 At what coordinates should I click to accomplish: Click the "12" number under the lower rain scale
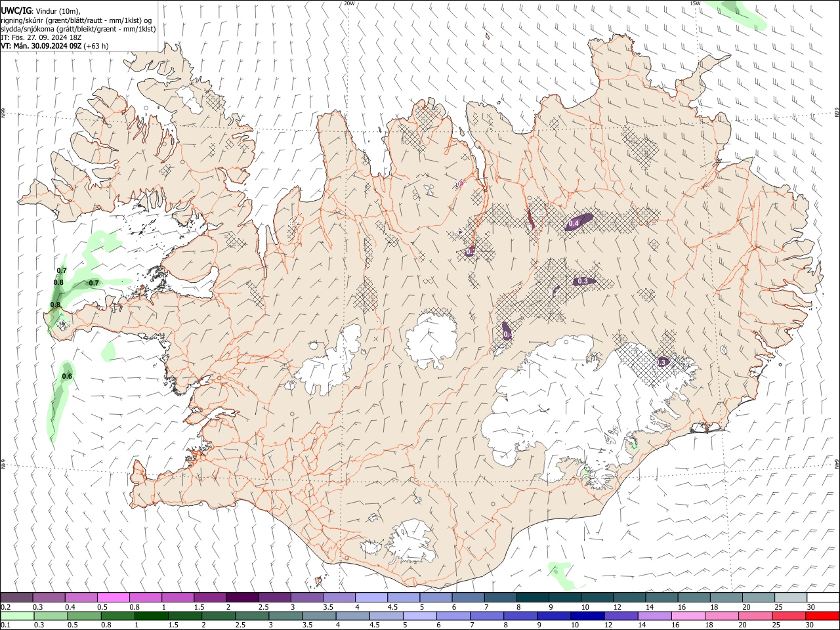pos(608,625)
